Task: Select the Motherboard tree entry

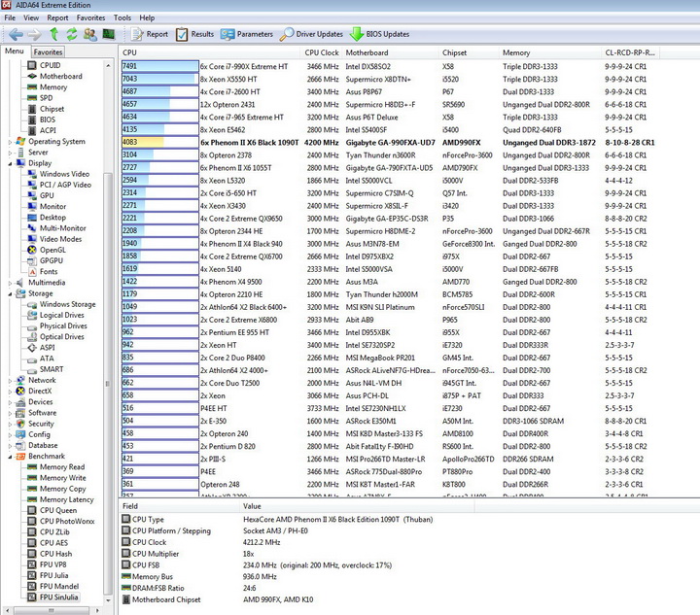Action: [54, 76]
